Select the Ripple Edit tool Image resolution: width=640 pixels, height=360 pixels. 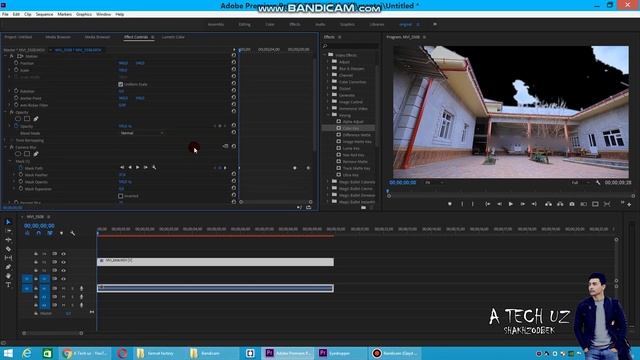[8, 240]
